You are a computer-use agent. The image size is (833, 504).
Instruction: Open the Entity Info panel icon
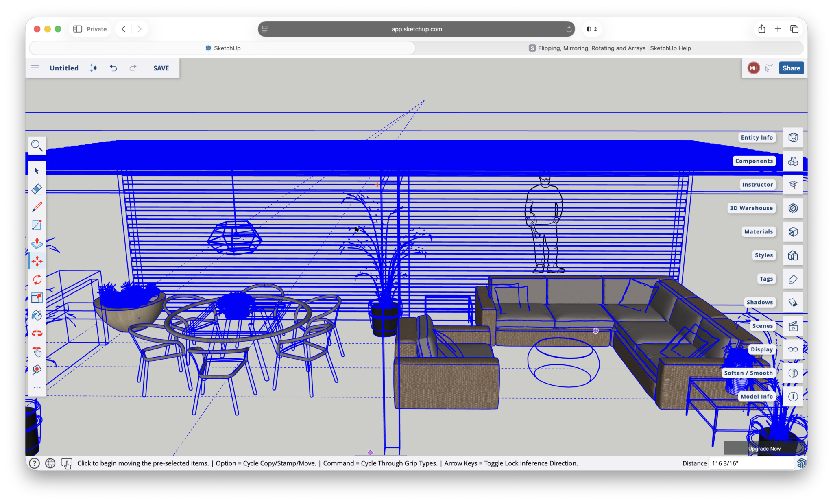[793, 137]
